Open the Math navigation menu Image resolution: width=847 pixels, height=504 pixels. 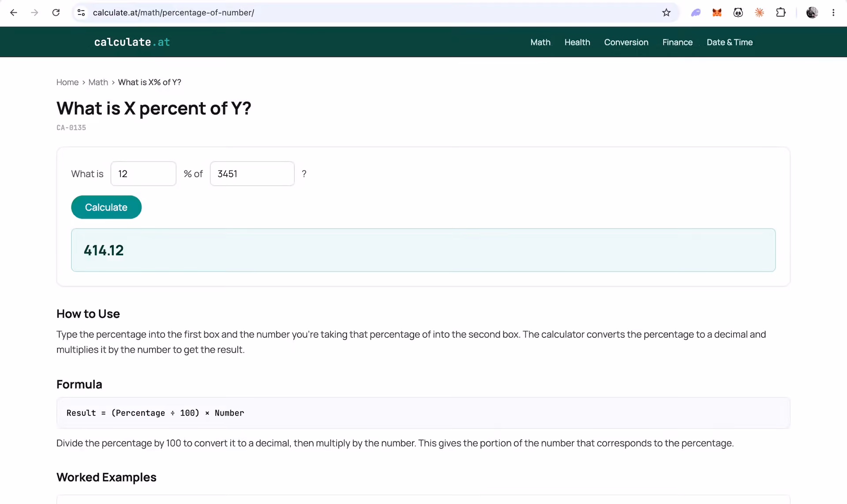[x=540, y=42]
